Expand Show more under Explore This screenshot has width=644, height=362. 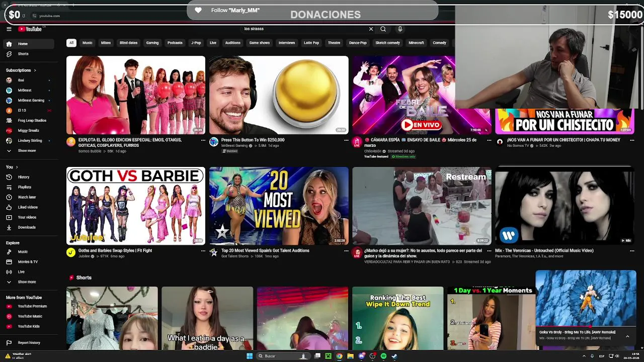(x=28, y=282)
